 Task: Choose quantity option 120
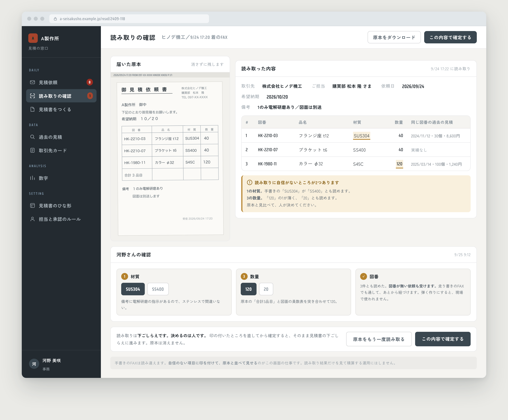(248, 289)
